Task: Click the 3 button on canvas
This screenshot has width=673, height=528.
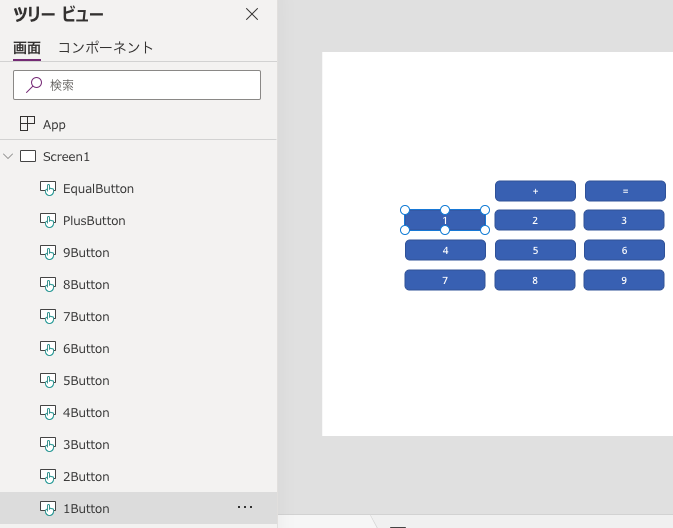Action: click(624, 220)
